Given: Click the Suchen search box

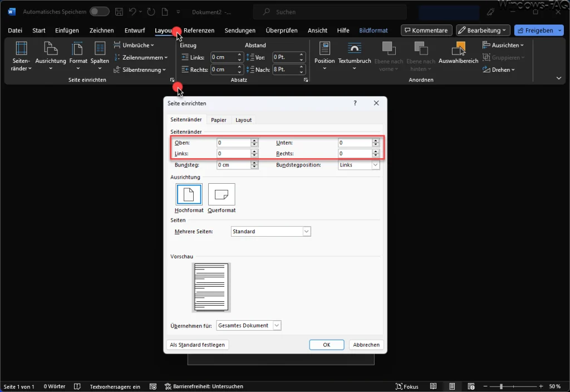Looking at the screenshot, I should [330, 12].
